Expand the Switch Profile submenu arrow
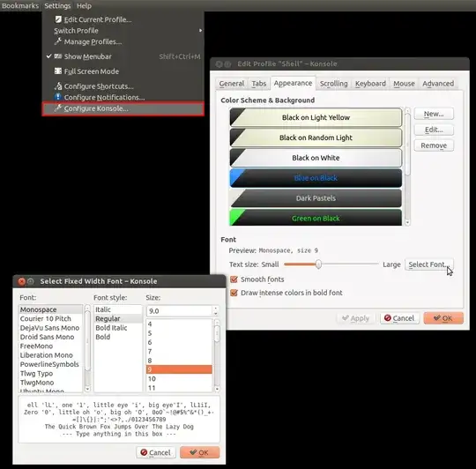The height and width of the screenshot is (469, 476). (x=200, y=30)
